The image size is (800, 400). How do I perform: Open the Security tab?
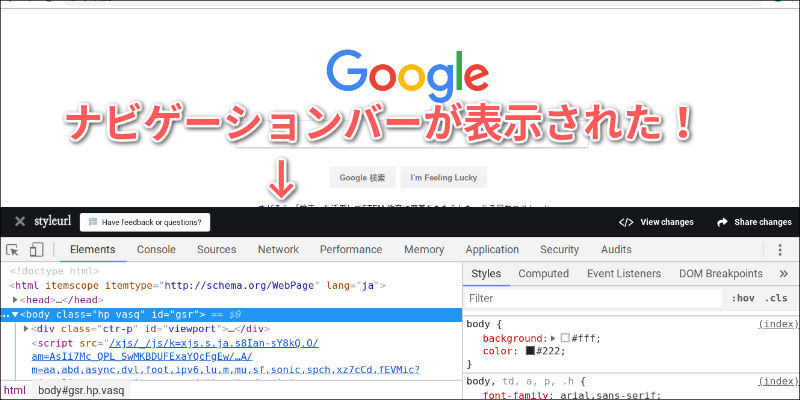tap(559, 249)
